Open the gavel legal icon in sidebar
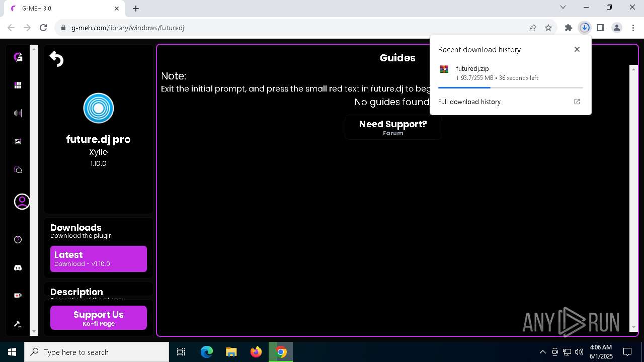Image resolution: width=644 pixels, height=362 pixels. pos(18,324)
